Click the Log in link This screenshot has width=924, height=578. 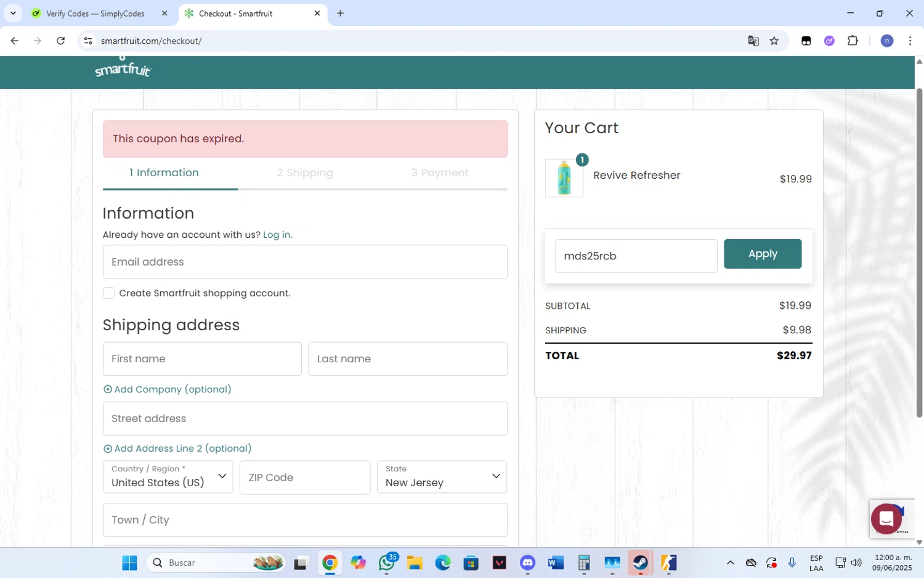click(278, 235)
